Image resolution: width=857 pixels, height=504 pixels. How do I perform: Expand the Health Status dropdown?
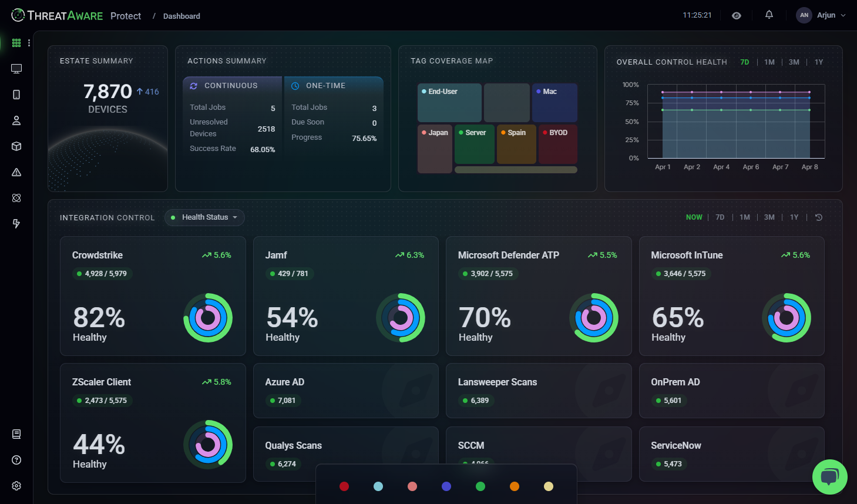point(204,217)
